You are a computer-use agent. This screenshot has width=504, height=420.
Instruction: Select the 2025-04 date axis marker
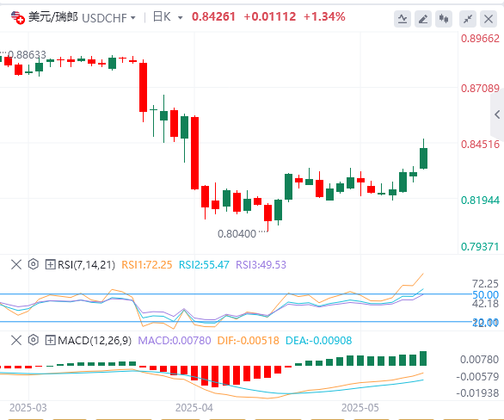click(x=194, y=408)
